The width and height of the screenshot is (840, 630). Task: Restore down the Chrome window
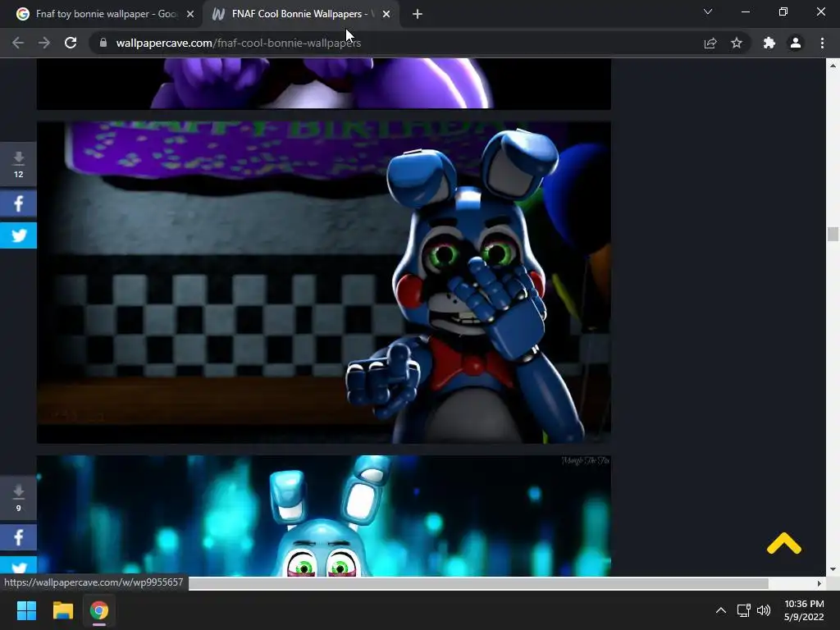coord(783,11)
